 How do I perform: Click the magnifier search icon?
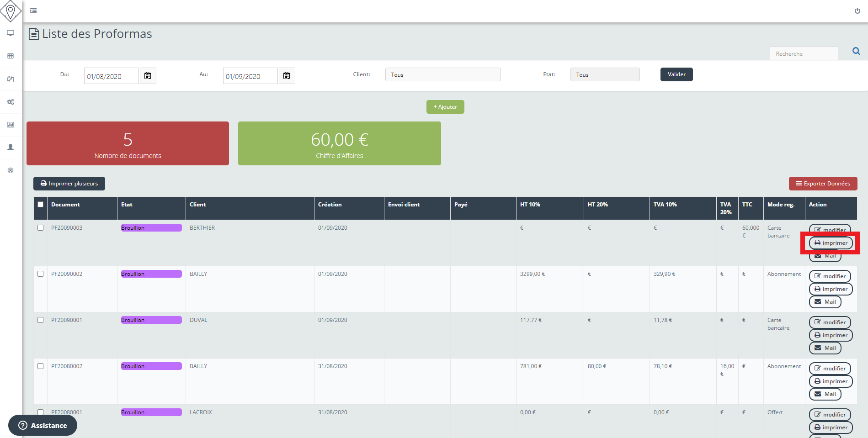tap(856, 51)
